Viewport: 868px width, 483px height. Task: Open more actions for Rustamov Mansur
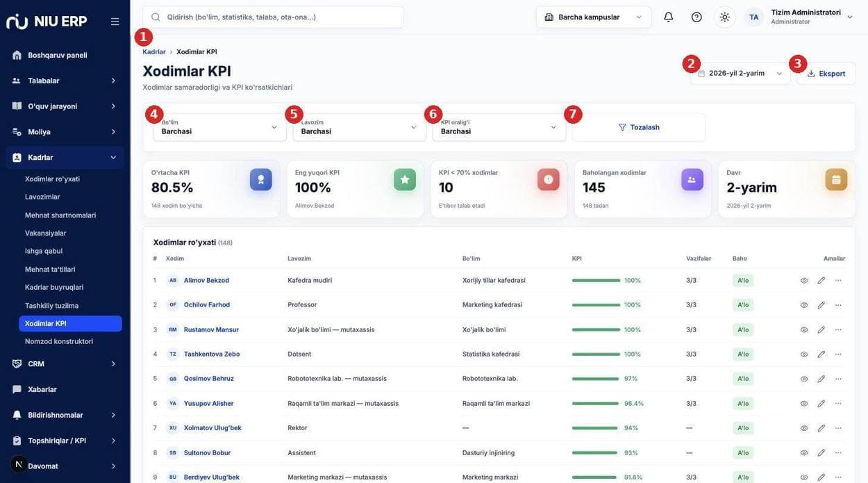pyautogui.click(x=839, y=329)
